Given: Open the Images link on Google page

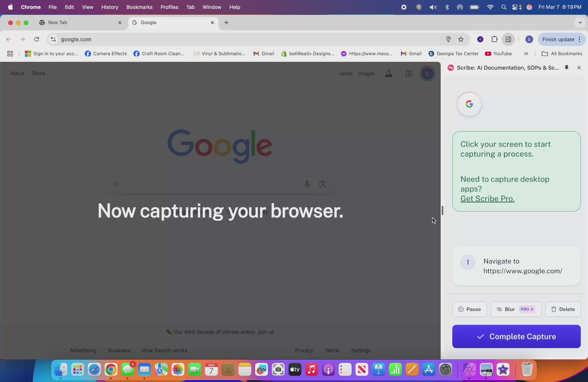Looking at the screenshot, I should (366, 74).
